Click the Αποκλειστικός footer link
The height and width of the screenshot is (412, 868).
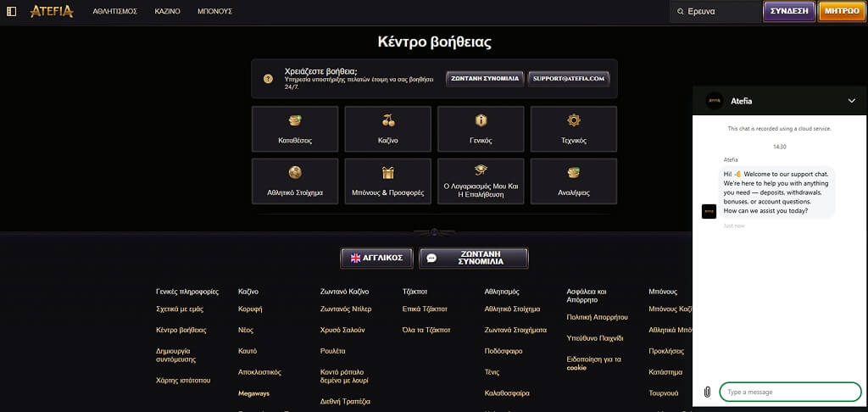(x=259, y=372)
